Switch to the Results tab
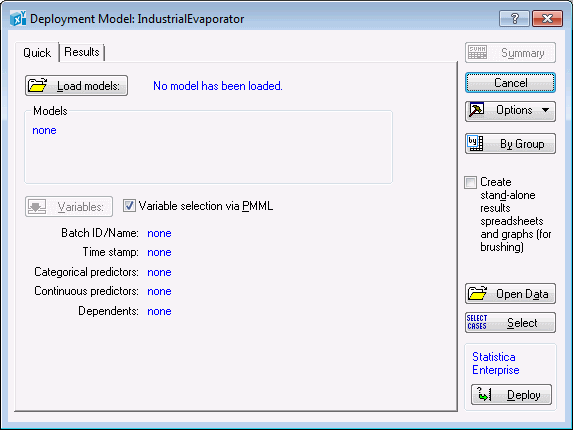 82,52
